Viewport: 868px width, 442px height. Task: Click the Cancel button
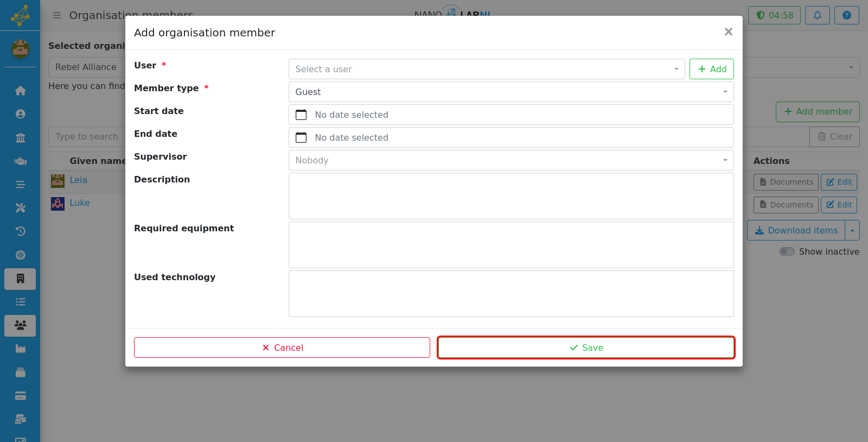[x=282, y=348]
